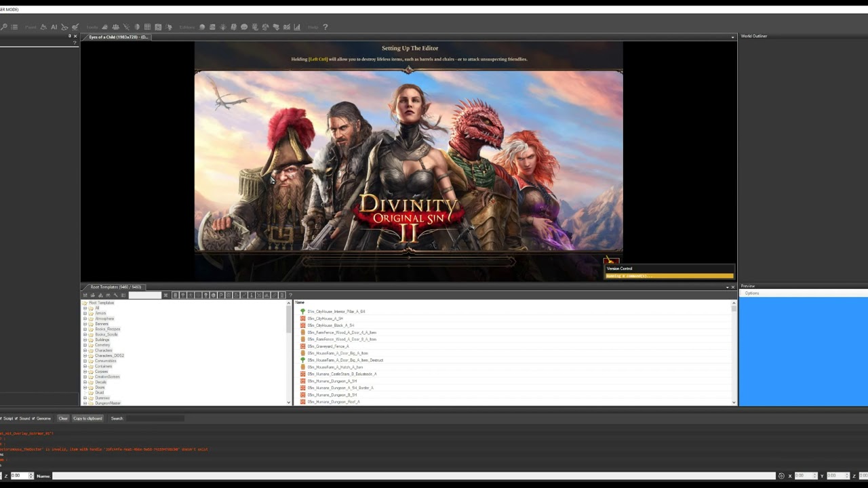Screen dimensions: 868x488
Task: Click the question mark icon in Root Templates toolbar
Action: pyautogui.click(x=291, y=295)
